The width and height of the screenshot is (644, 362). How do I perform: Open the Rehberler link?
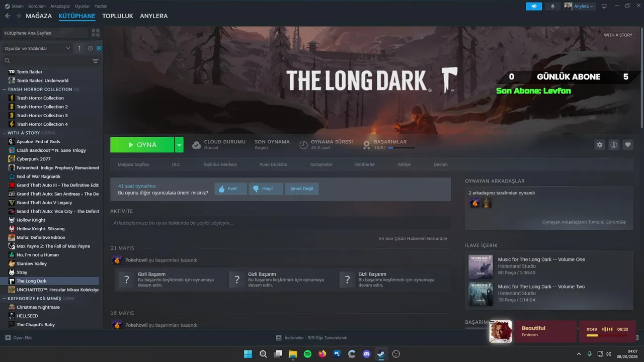point(365,164)
